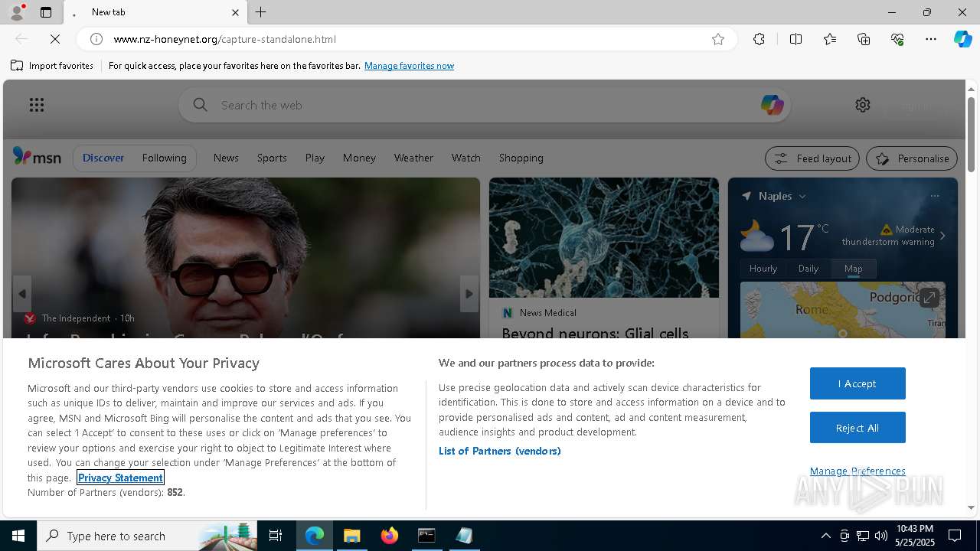Open List of Partners (vendors) link
Image resolution: width=980 pixels, height=551 pixels.
[x=499, y=451]
